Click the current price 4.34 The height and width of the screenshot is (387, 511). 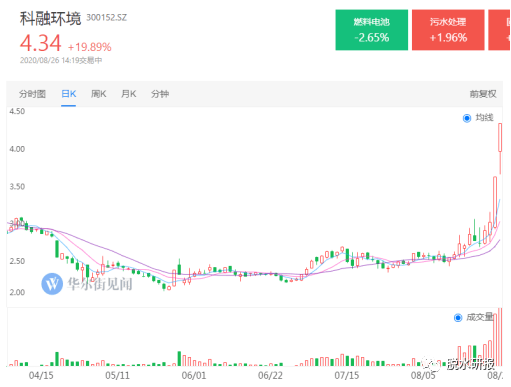pyautogui.click(x=41, y=43)
